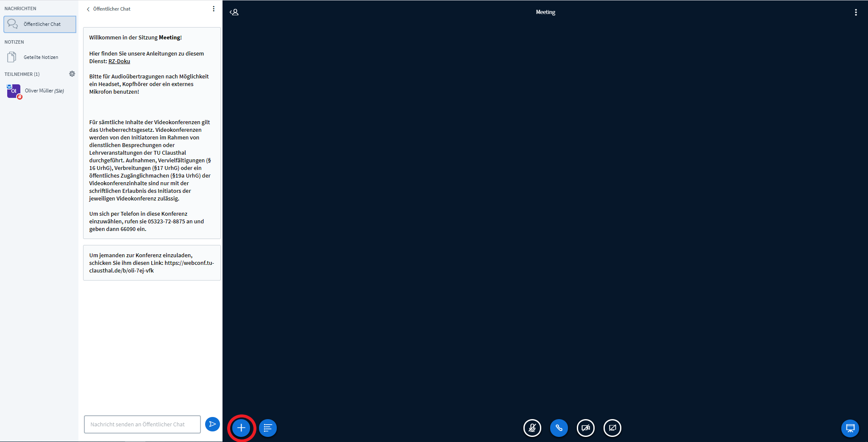Viewport: 868px width, 442px height.
Task: Click participant Oliver Müller
Action: pyautogui.click(x=44, y=91)
